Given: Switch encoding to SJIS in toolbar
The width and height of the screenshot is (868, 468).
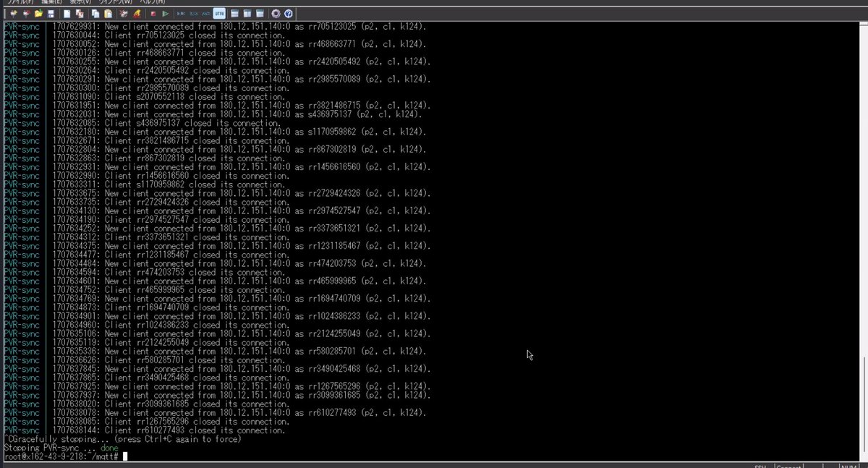Looking at the screenshot, I should pyautogui.click(x=193, y=14).
